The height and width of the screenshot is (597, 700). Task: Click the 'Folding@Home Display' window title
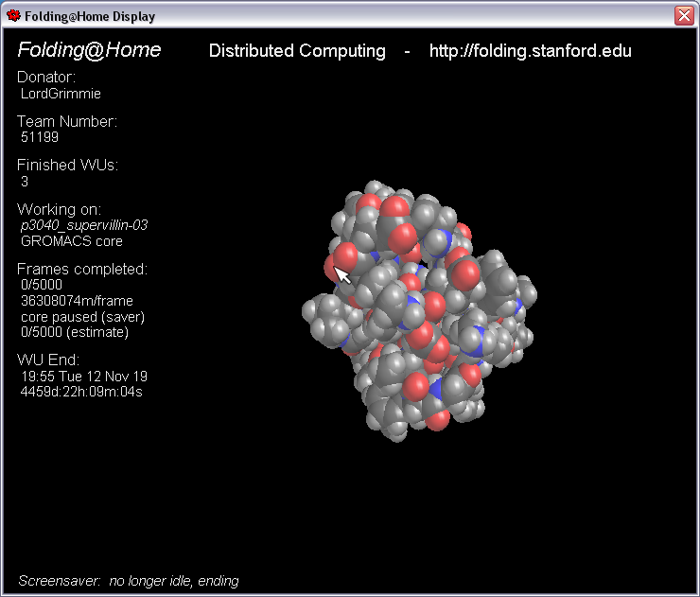pos(90,16)
